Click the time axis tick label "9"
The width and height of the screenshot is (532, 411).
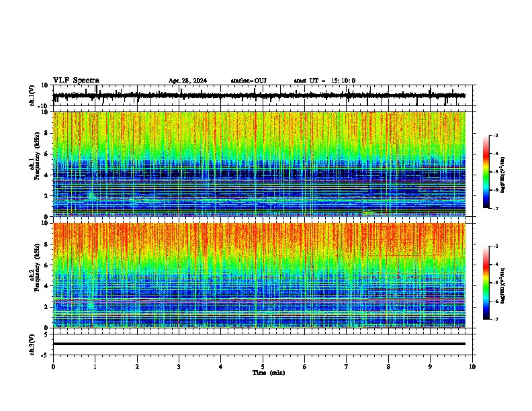coord(430,367)
